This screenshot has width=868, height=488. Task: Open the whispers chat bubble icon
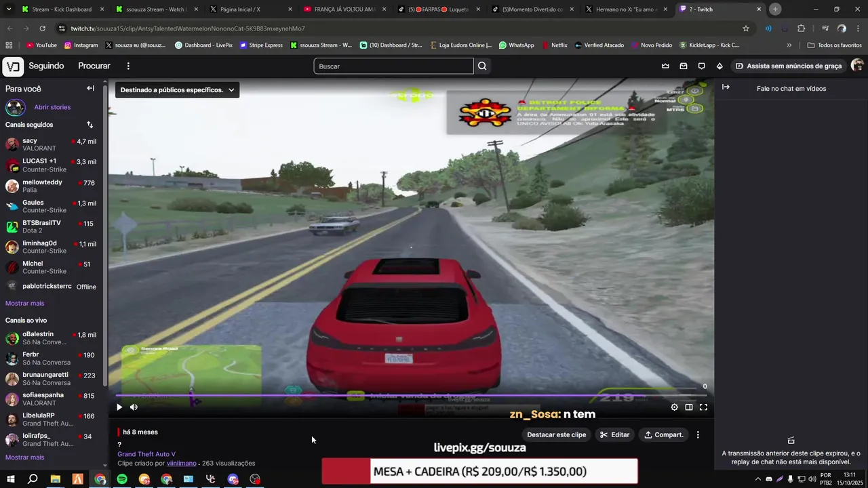coord(701,66)
